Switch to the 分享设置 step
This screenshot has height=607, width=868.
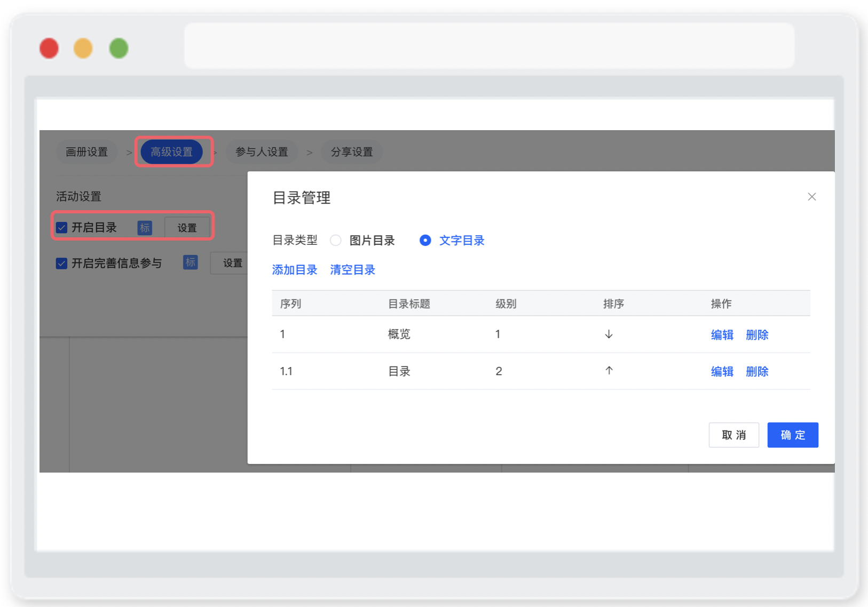point(352,152)
